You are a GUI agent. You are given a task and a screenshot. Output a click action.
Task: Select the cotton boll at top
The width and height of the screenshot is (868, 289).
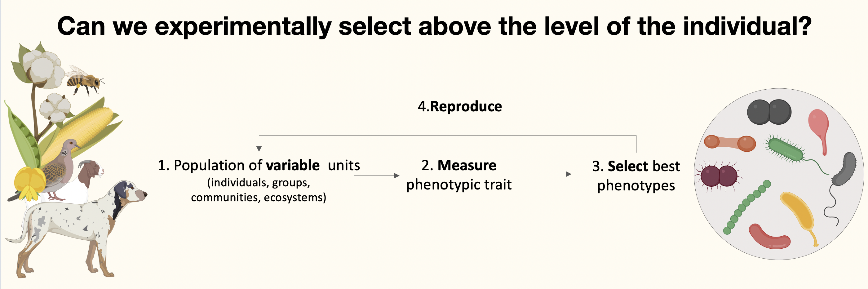tap(42, 68)
